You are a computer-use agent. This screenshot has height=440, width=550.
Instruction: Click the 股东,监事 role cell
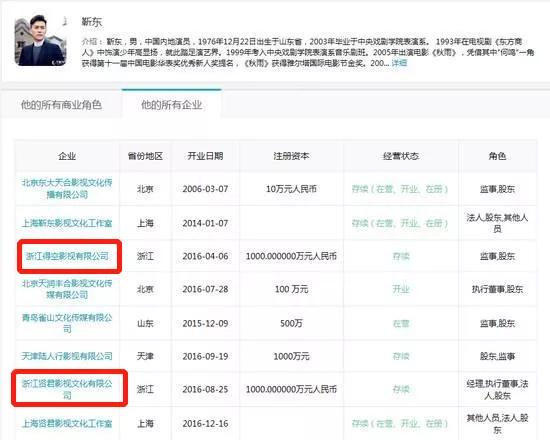tap(497, 356)
